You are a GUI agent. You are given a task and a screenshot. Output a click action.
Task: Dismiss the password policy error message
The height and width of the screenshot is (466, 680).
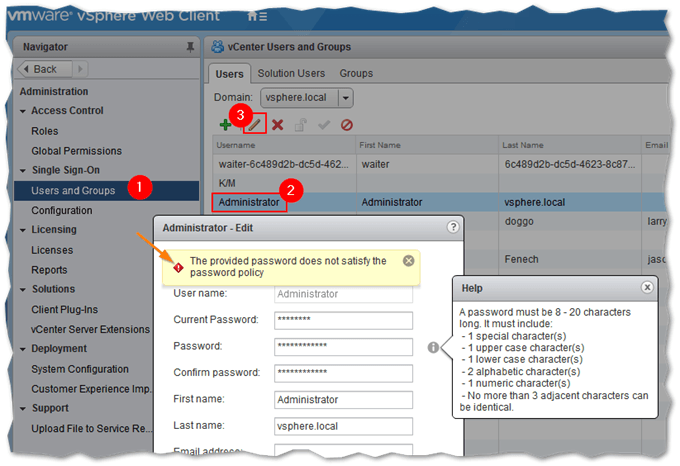(409, 261)
